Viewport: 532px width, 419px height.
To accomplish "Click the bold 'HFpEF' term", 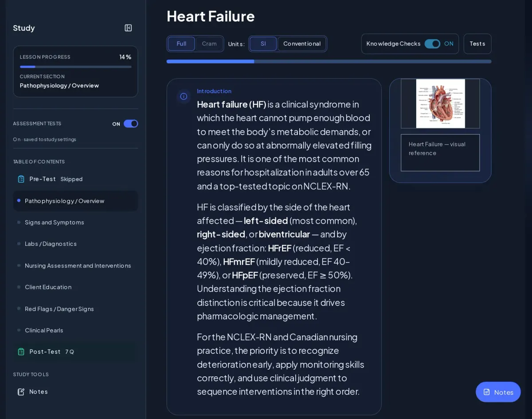I will coord(245,275).
